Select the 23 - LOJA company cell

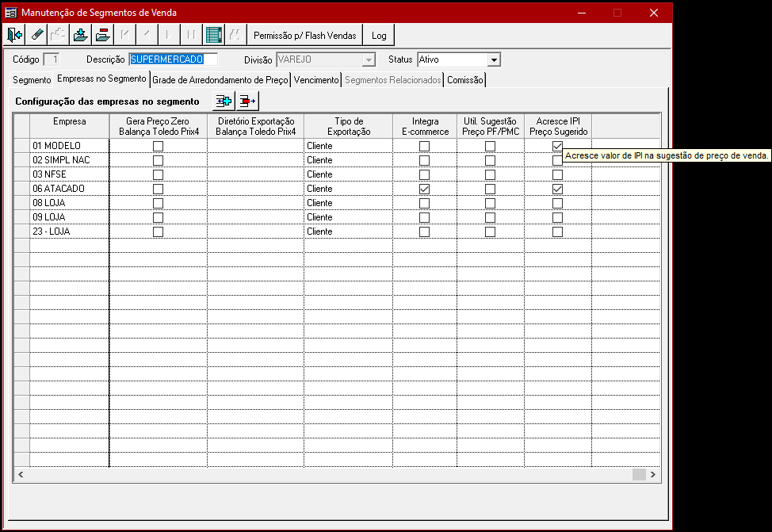[x=70, y=232]
